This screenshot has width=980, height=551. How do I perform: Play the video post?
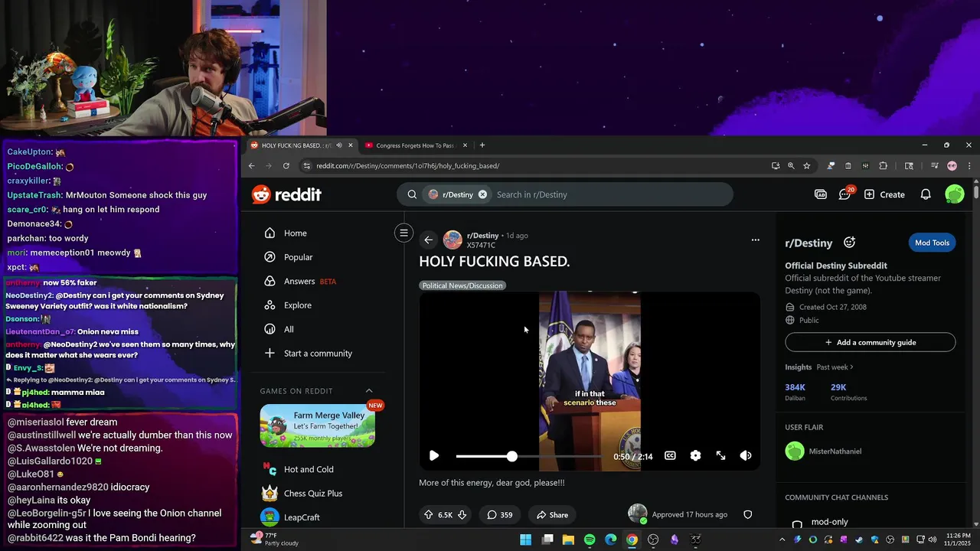coord(434,455)
